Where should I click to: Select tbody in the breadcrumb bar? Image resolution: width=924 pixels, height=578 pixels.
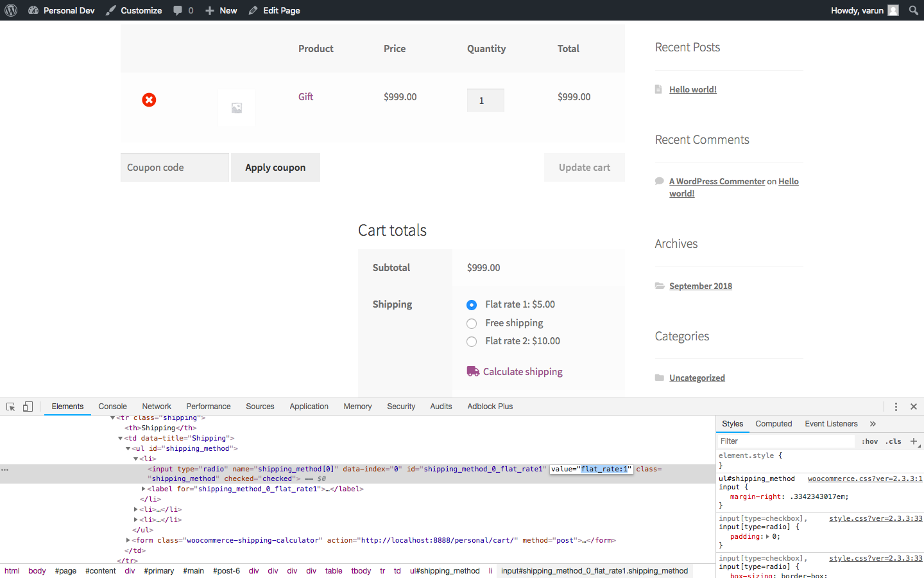pos(361,571)
